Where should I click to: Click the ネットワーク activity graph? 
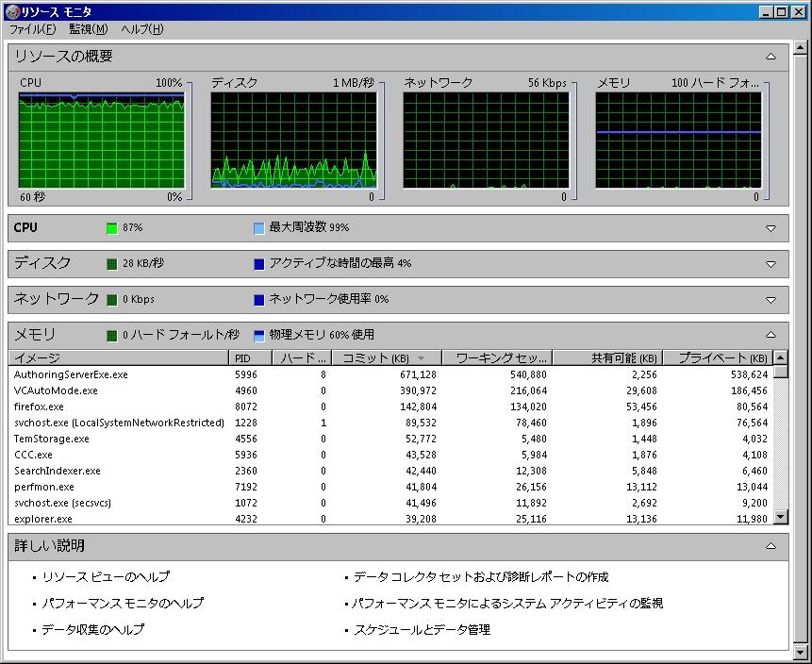(x=487, y=141)
